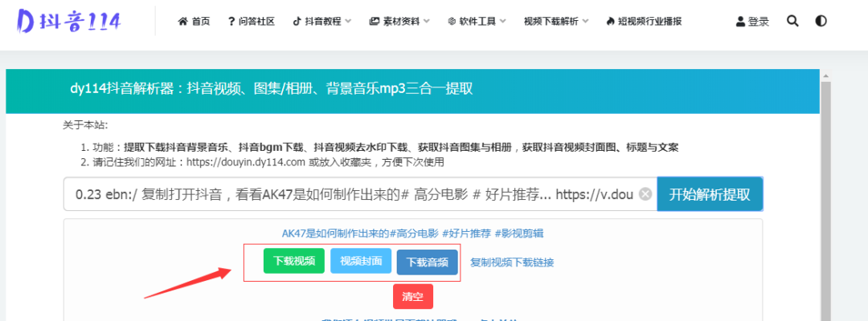Go to 首页 home page

(x=194, y=22)
